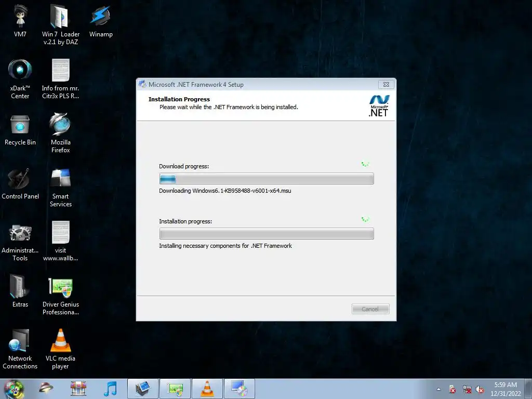Click the Windows Start orb
Image resolution: width=532 pixels, height=399 pixels.
(14, 389)
